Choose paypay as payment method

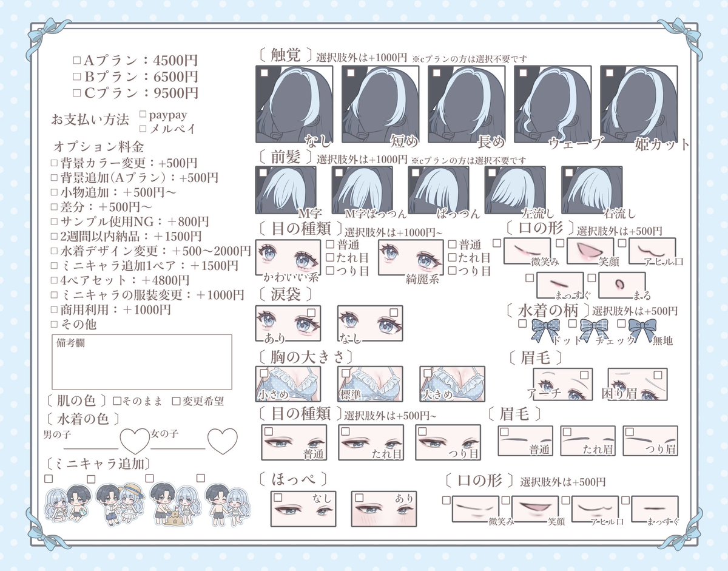tap(143, 113)
